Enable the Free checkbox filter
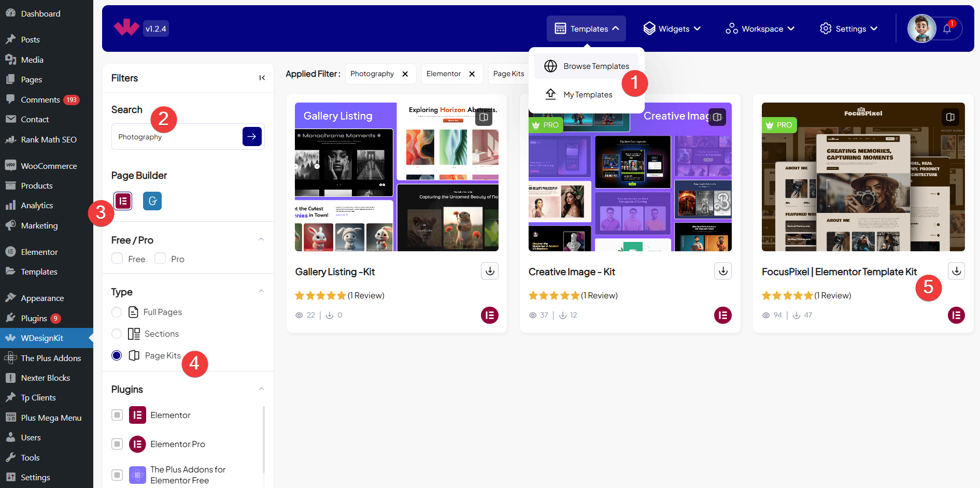Image resolution: width=980 pixels, height=488 pixels. coord(118,259)
